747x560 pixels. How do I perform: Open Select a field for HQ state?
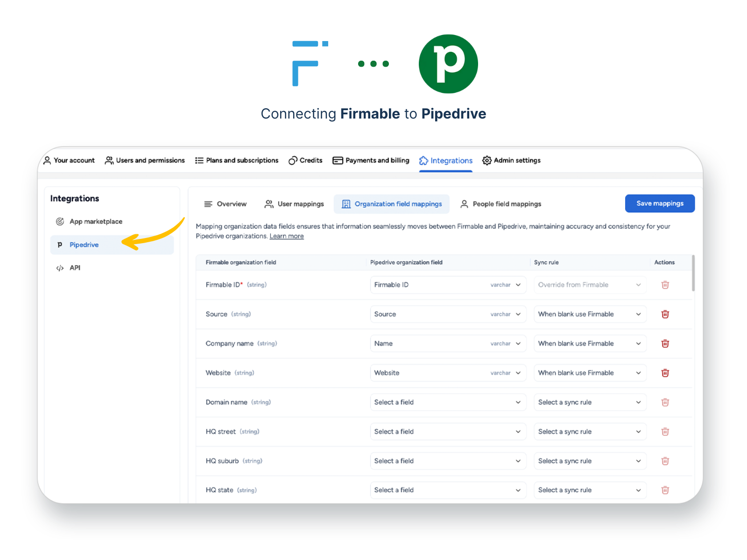tap(448, 490)
